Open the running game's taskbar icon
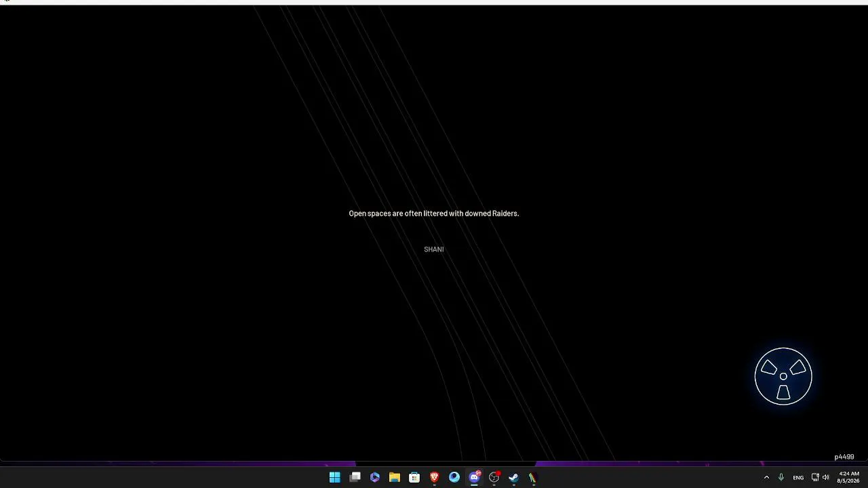868x488 pixels. [x=533, y=477]
